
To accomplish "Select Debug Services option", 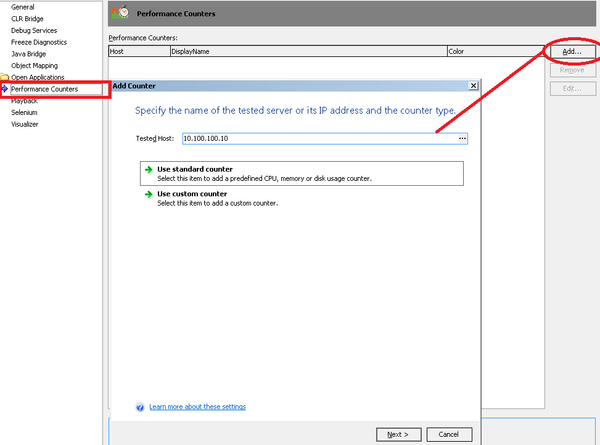I will coord(34,30).
